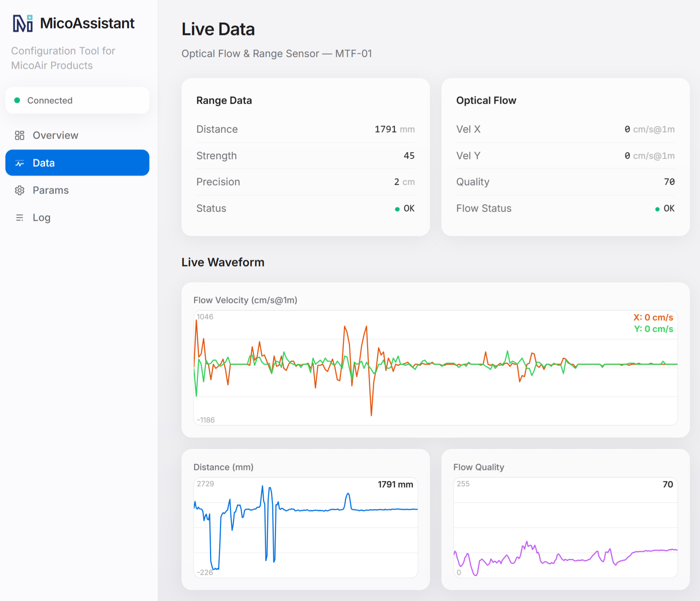Image resolution: width=700 pixels, height=601 pixels.
Task: Click the Vel Y value
Action: click(649, 156)
